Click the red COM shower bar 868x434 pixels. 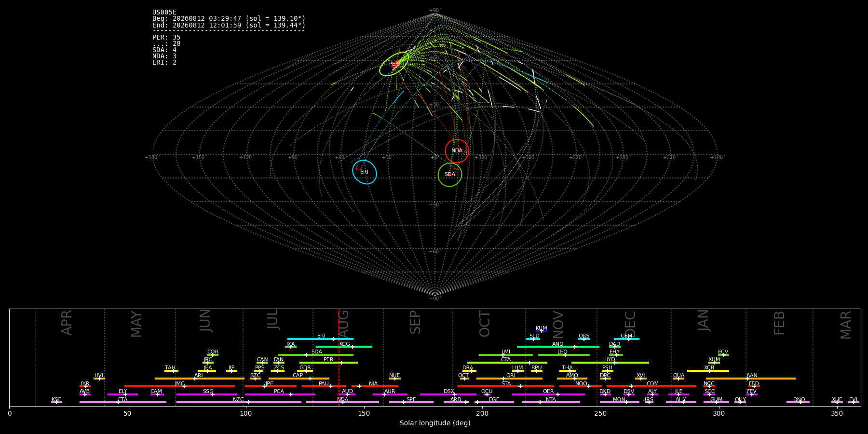pos(651,386)
